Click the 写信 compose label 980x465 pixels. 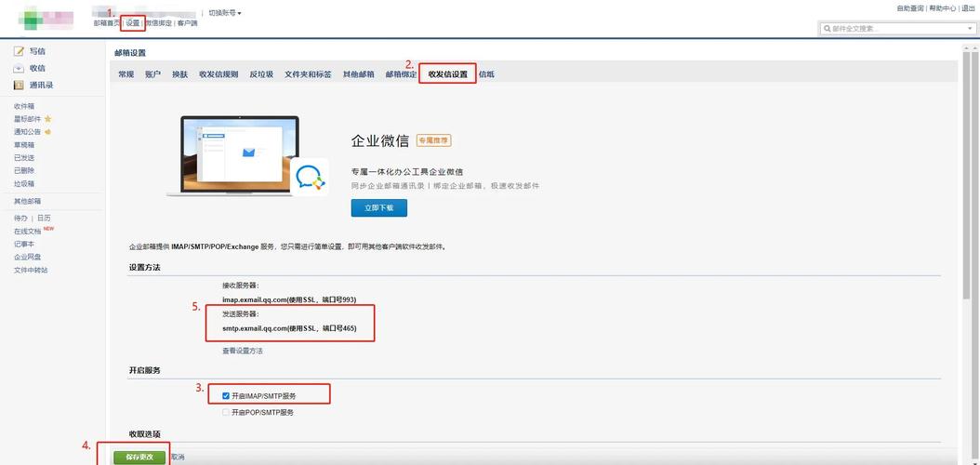tap(37, 51)
